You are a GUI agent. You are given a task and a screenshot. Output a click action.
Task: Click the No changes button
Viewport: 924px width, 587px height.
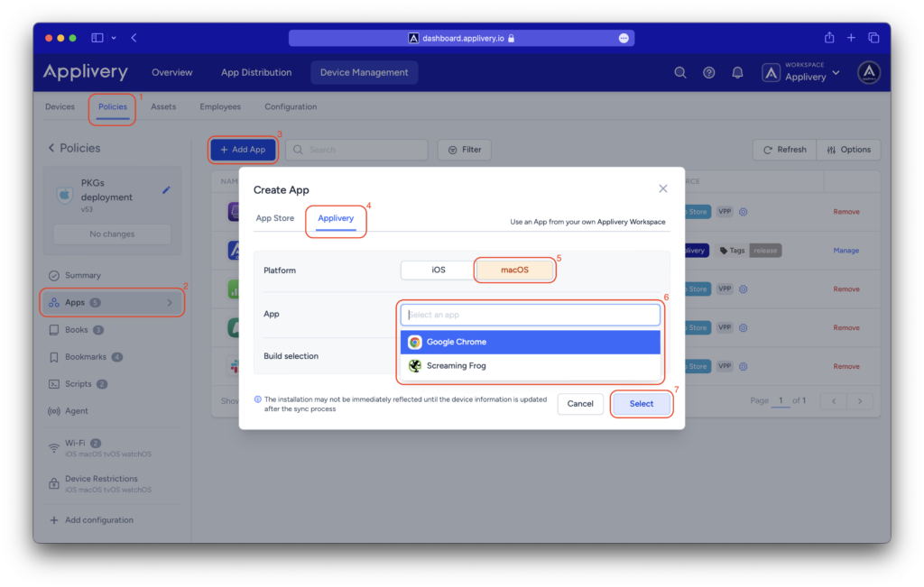112,234
